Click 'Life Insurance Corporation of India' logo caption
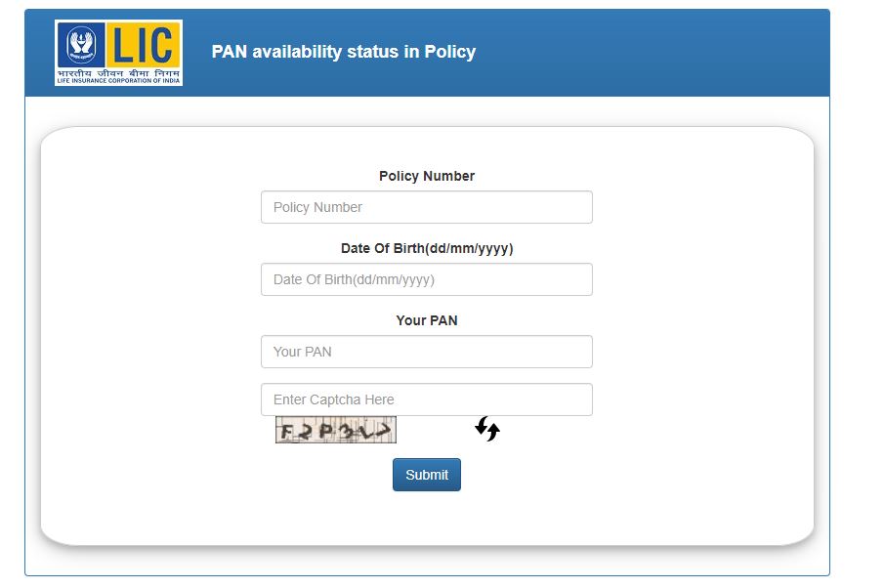 tap(118, 81)
